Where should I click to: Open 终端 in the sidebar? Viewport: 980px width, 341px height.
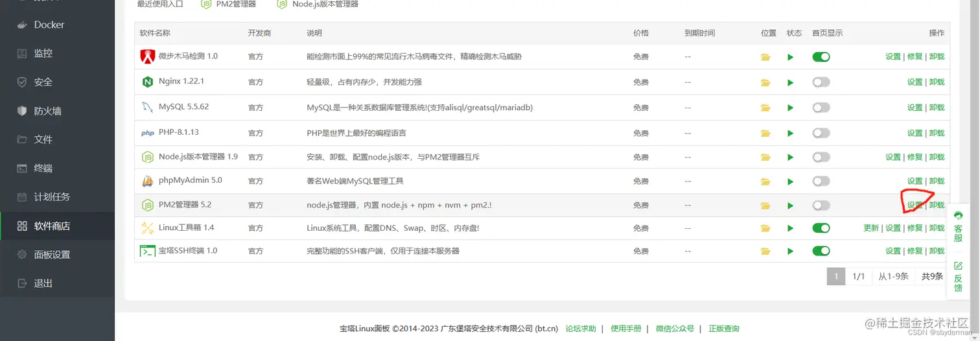57,168
